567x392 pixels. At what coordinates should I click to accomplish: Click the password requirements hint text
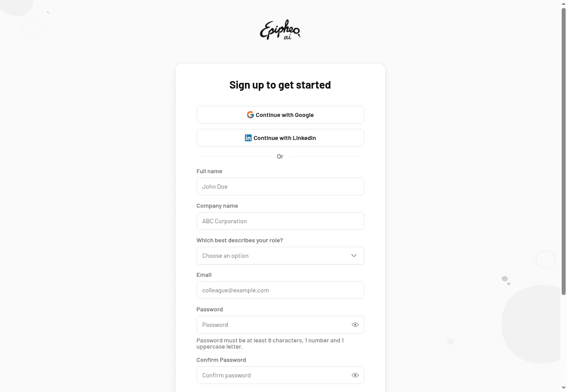tap(270, 343)
